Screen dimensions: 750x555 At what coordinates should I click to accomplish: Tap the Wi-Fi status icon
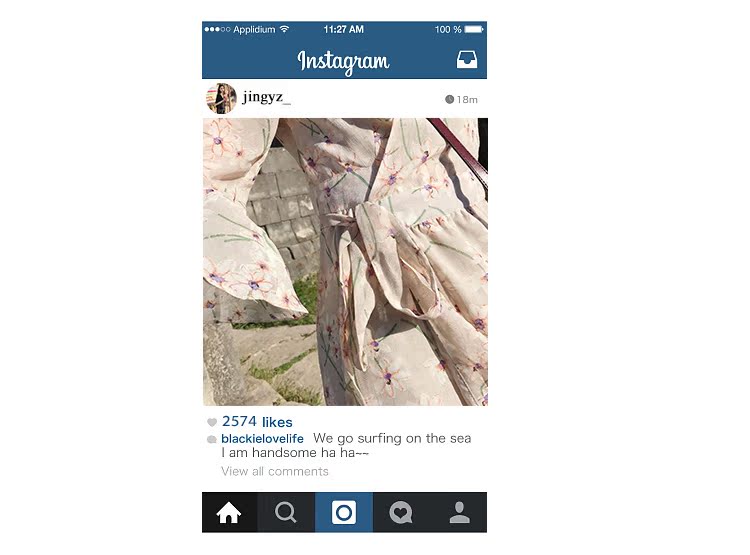point(285,29)
